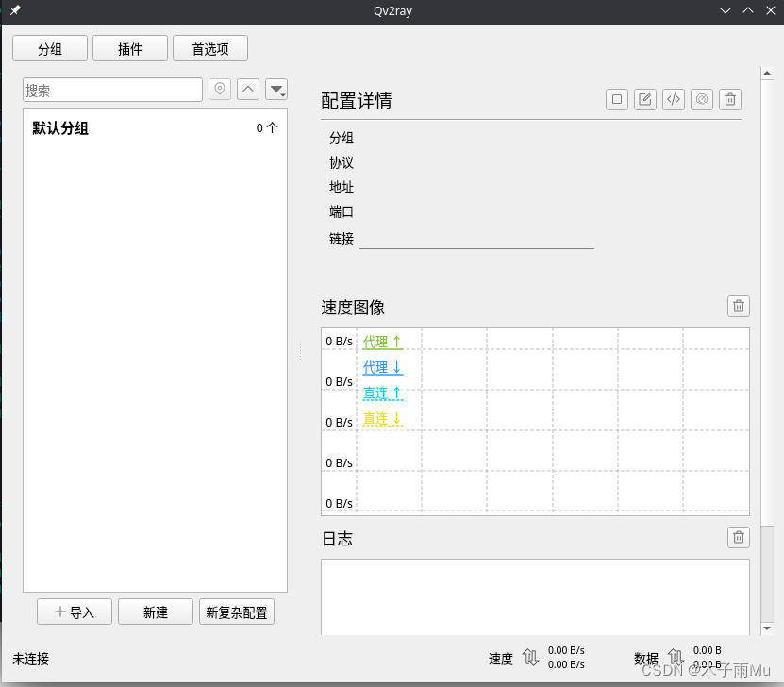Select the 默认分组 group row

[155, 128]
